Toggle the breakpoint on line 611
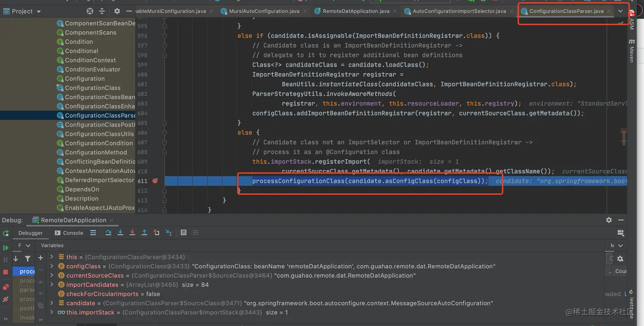Screen dimensions: 644x326 (155, 181)
